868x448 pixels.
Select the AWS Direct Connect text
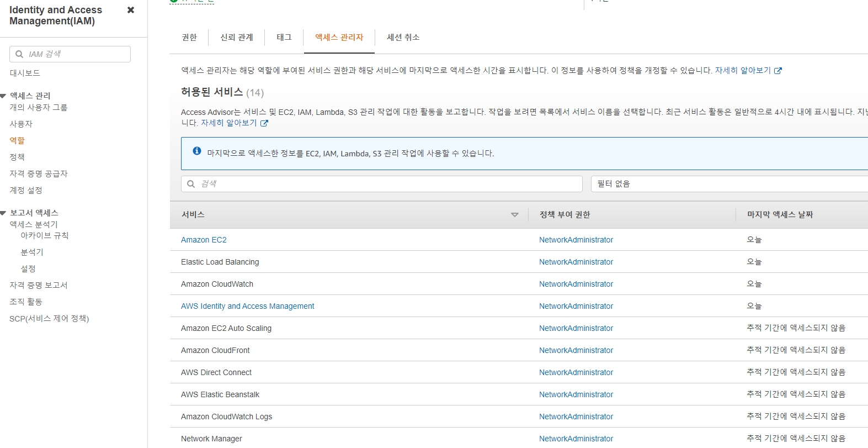(216, 372)
